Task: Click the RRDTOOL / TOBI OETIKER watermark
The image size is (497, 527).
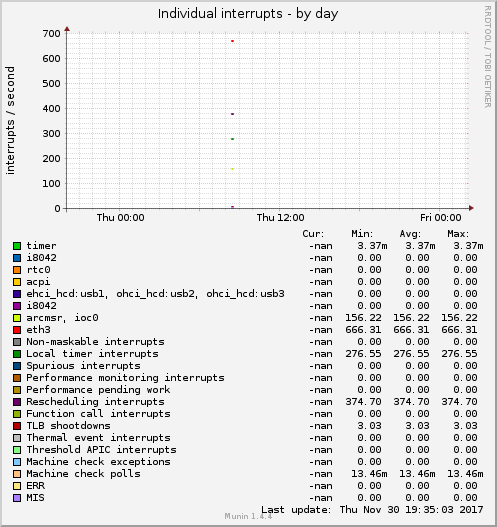Action: point(488,56)
